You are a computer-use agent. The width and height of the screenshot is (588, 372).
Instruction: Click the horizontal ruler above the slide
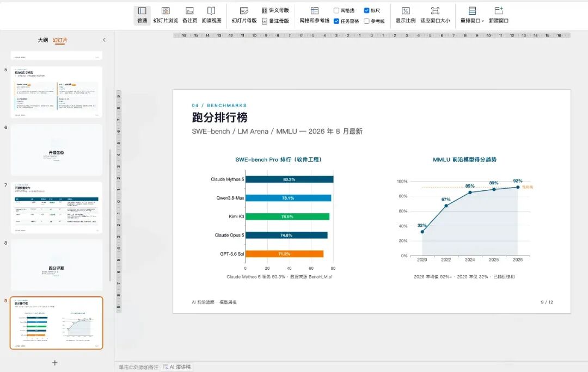coord(372,35)
